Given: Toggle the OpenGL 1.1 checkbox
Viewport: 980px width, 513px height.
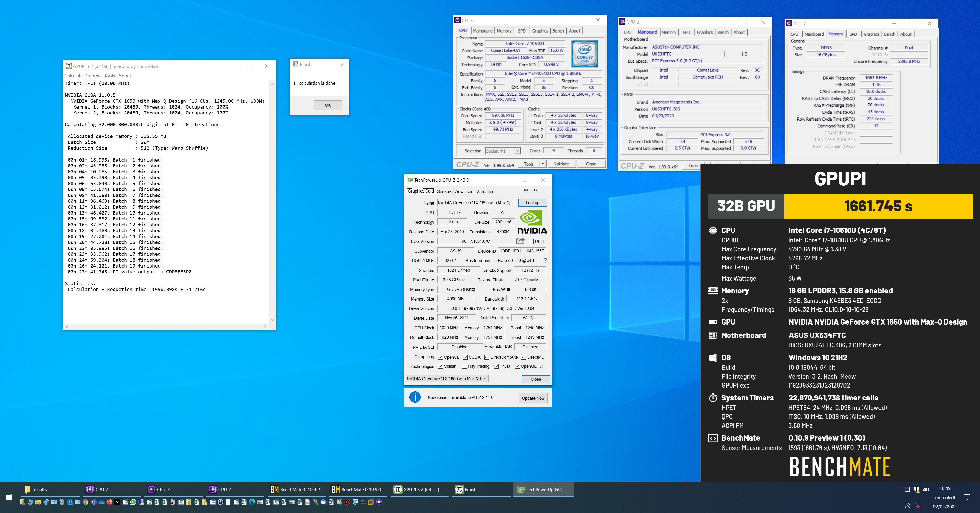Looking at the screenshot, I should 517,366.
